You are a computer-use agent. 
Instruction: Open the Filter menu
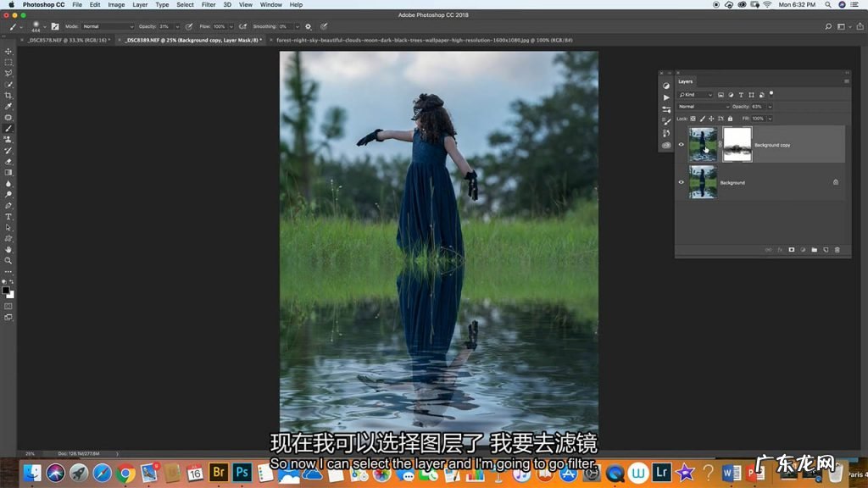click(208, 4)
